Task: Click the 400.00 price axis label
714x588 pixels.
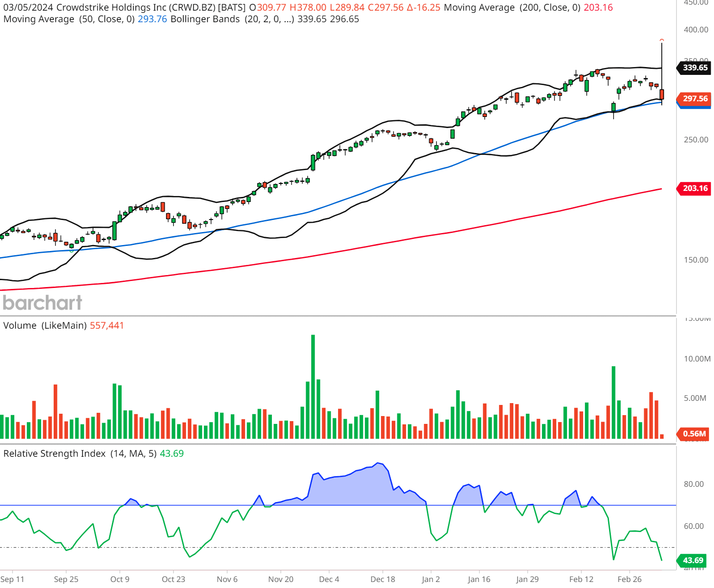Action: pyautogui.click(x=696, y=30)
